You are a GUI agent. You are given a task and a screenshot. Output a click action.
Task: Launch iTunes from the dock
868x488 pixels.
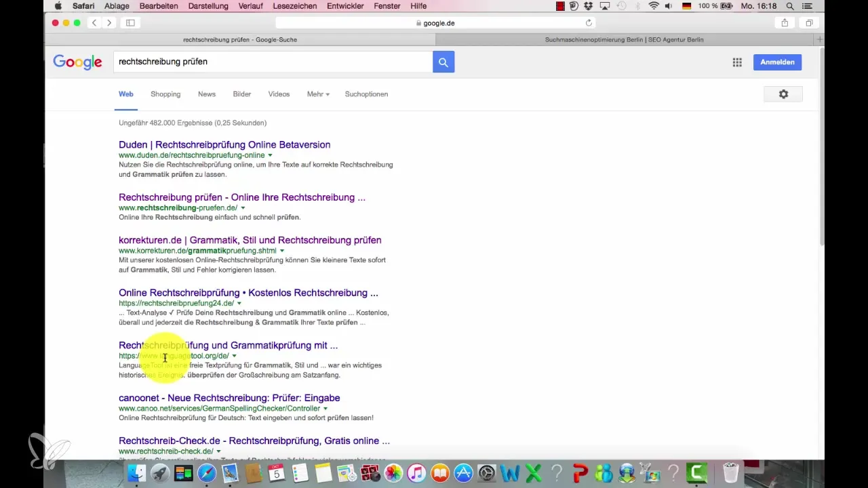[416, 472]
